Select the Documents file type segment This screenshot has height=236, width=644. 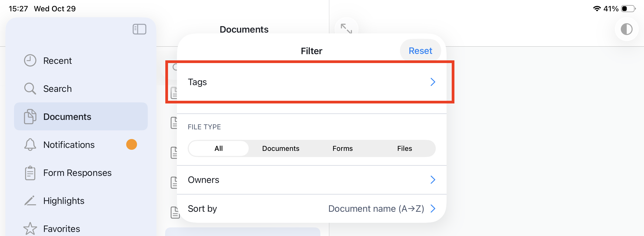pyautogui.click(x=280, y=148)
